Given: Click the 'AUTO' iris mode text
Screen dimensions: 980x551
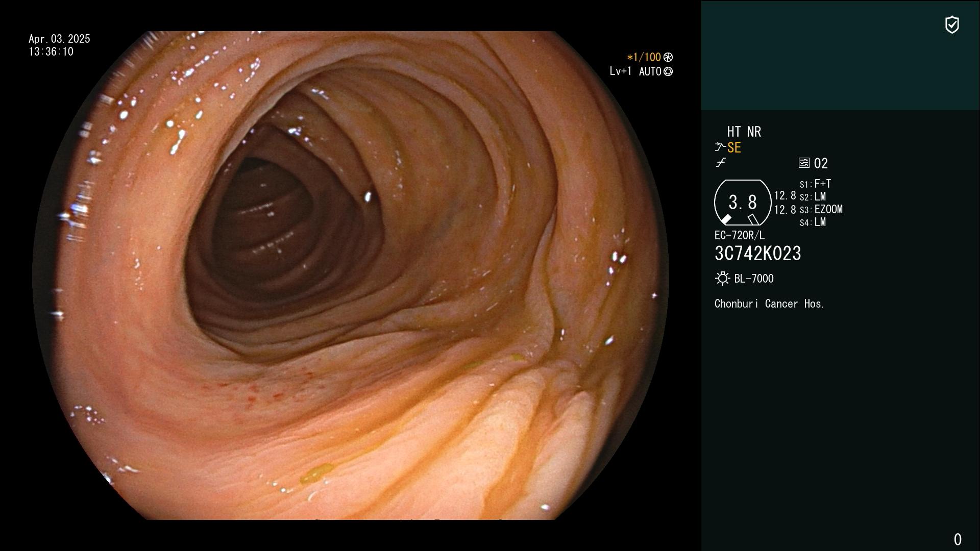Looking at the screenshot, I should (650, 71).
